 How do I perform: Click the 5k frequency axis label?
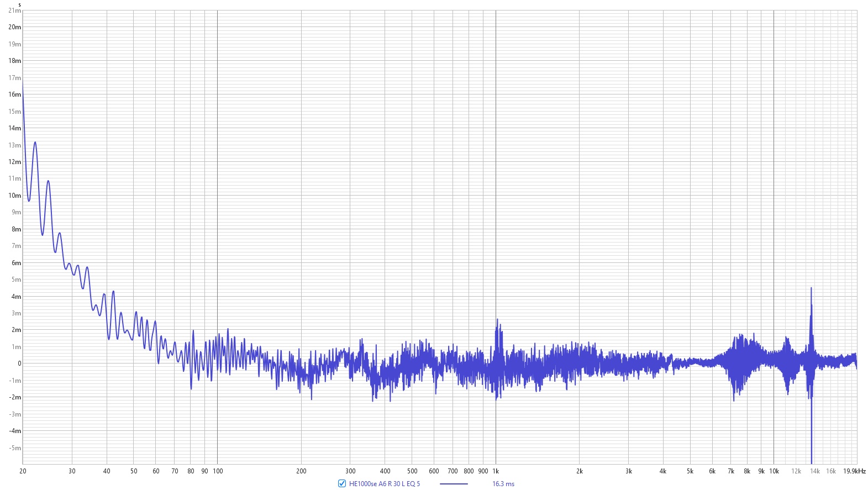click(x=690, y=471)
